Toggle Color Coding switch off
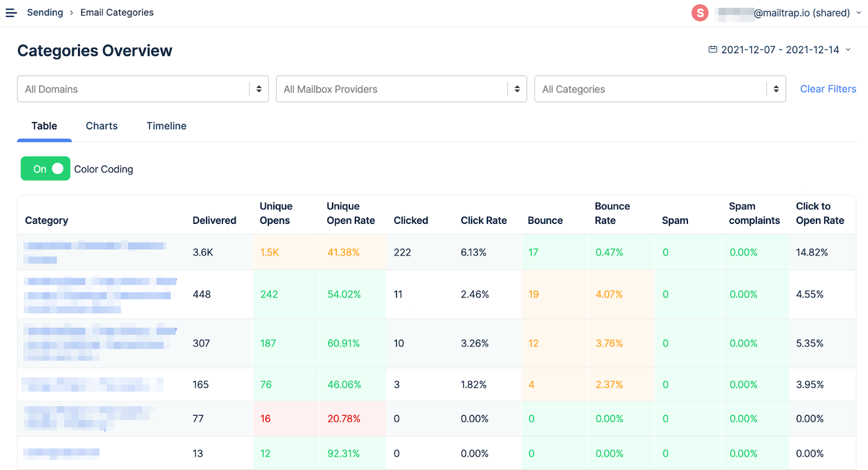The height and width of the screenshot is (470, 868). tap(46, 169)
